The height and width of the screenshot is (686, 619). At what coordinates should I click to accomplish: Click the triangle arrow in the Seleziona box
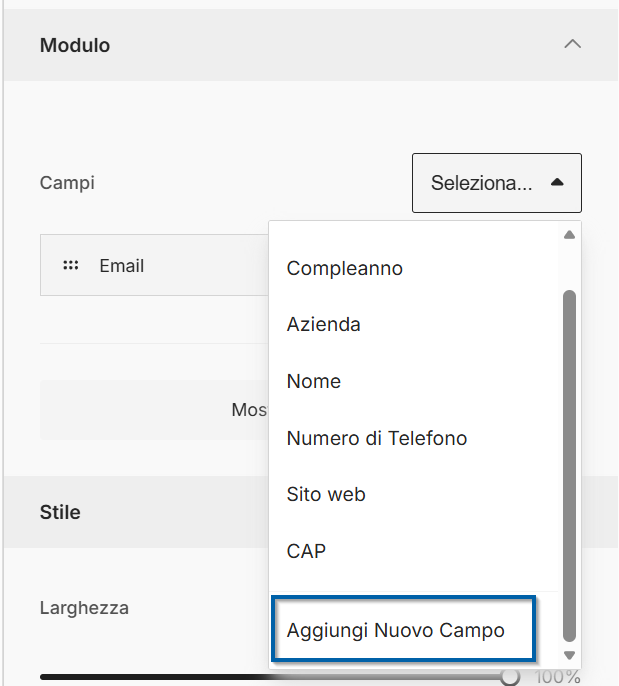coord(557,183)
